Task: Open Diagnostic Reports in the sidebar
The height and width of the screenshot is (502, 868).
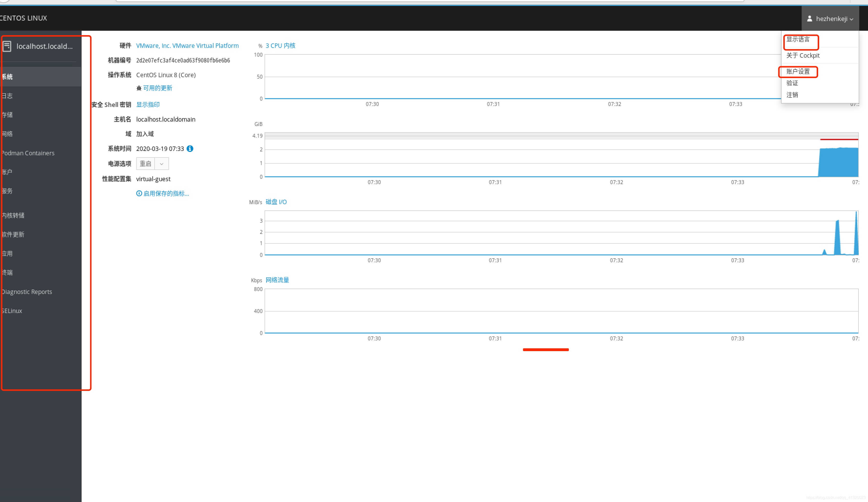Action: [x=27, y=292]
